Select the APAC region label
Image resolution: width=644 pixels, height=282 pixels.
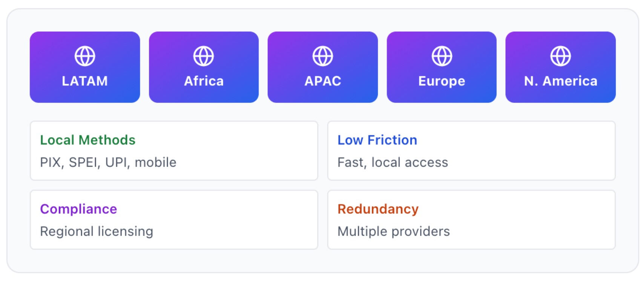[323, 81]
